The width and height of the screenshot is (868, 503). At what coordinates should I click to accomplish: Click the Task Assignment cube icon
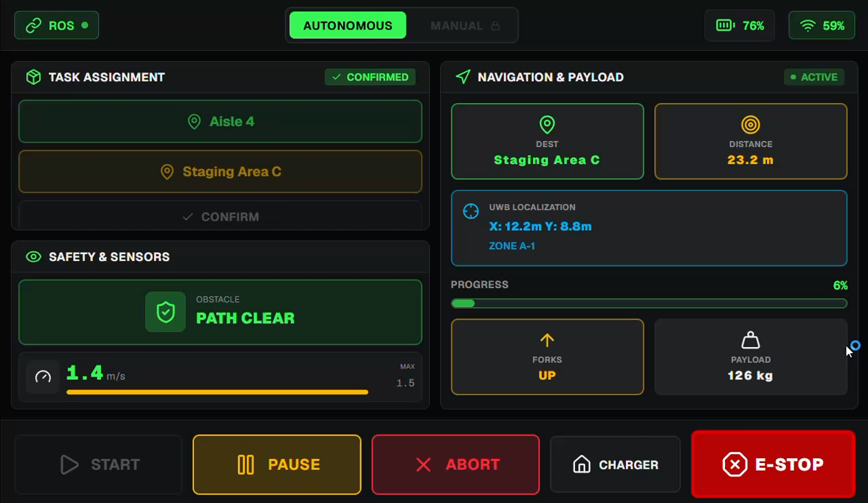pos(33,77)
